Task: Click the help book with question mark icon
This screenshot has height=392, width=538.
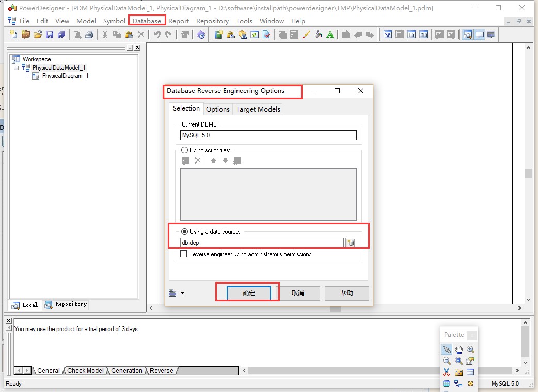Action: pyautogui.click(x=201, y=34)
